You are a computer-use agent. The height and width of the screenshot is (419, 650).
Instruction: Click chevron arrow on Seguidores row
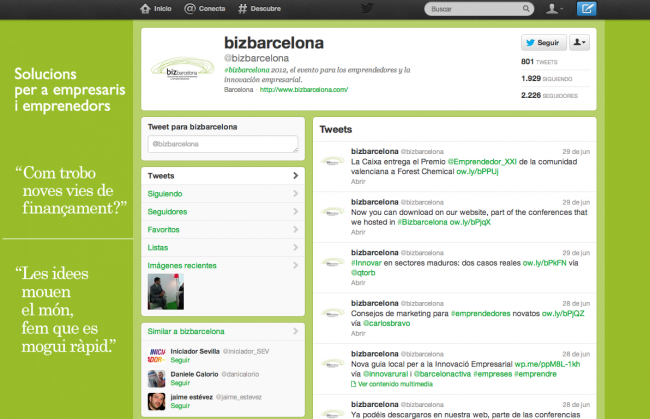296,211
